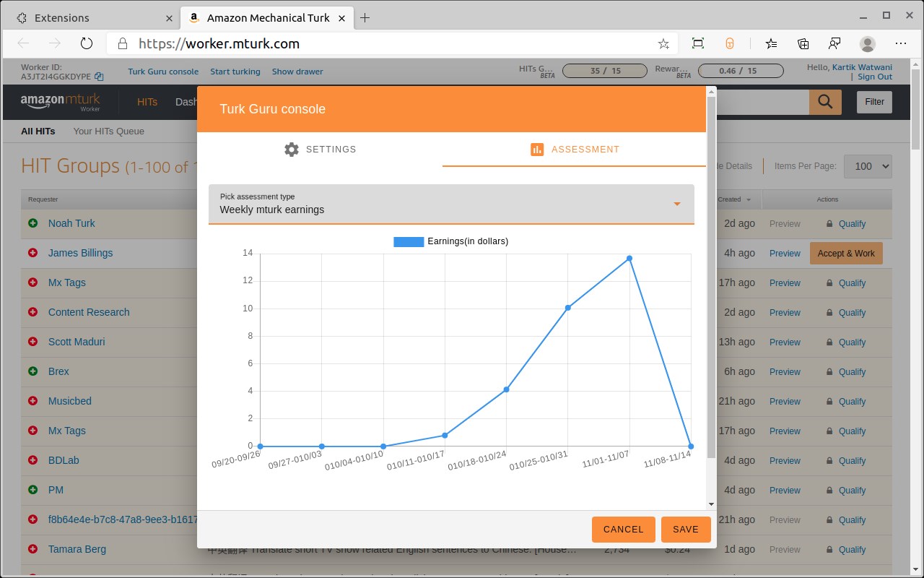
Task: Click the 11/01-11/07 peak data point
Action: point(629,259)
